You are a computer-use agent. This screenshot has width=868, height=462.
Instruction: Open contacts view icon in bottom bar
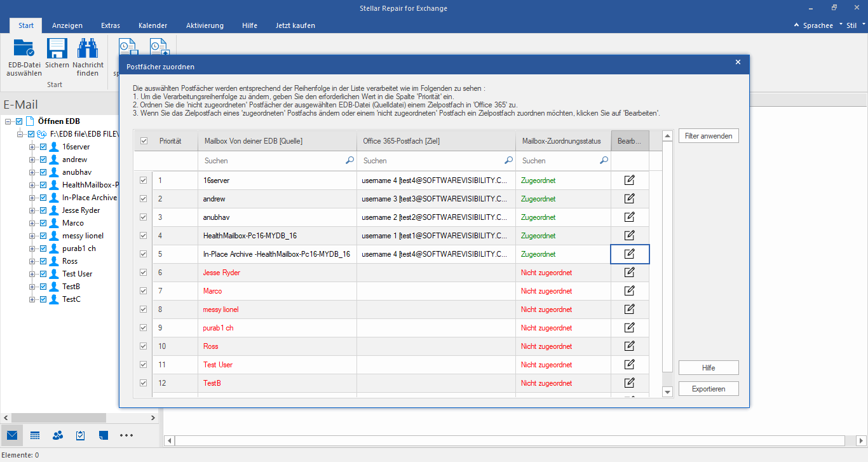pos(58,435)
